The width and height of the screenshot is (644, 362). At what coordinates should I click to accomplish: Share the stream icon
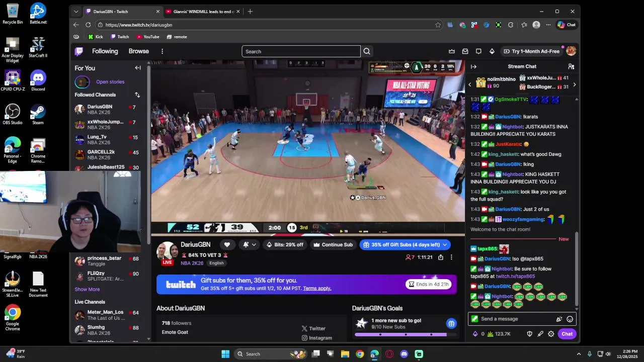tap(441, 257)
